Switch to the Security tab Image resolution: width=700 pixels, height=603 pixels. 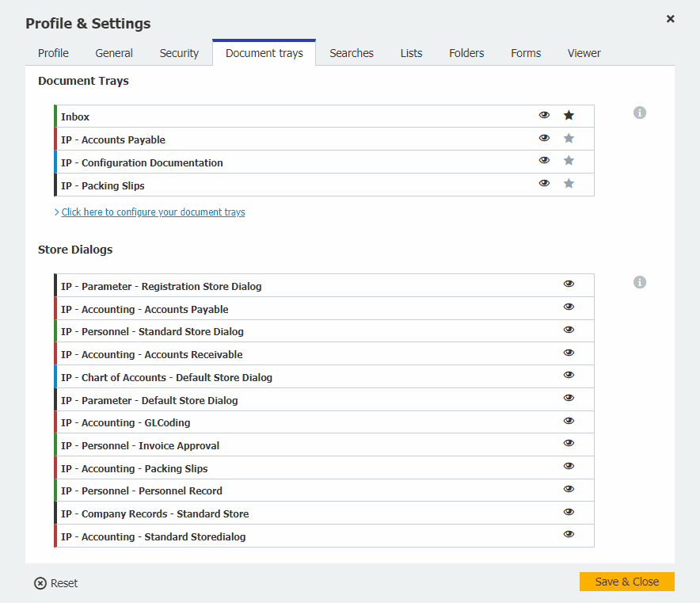tap(179, 53)
